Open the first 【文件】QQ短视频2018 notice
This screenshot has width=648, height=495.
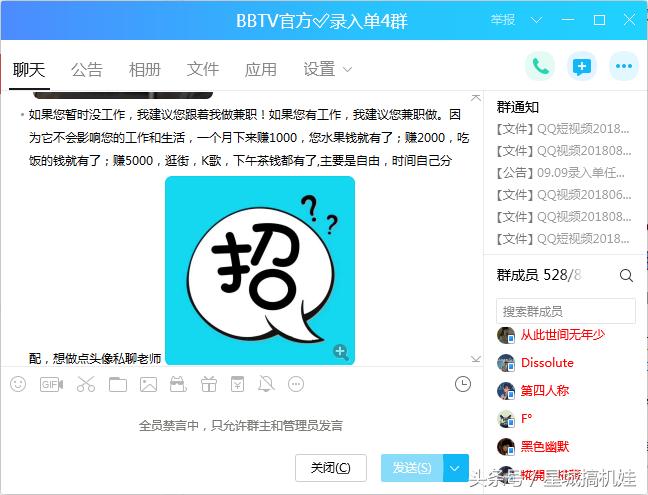pyautogui.click(x=563, y=129)
